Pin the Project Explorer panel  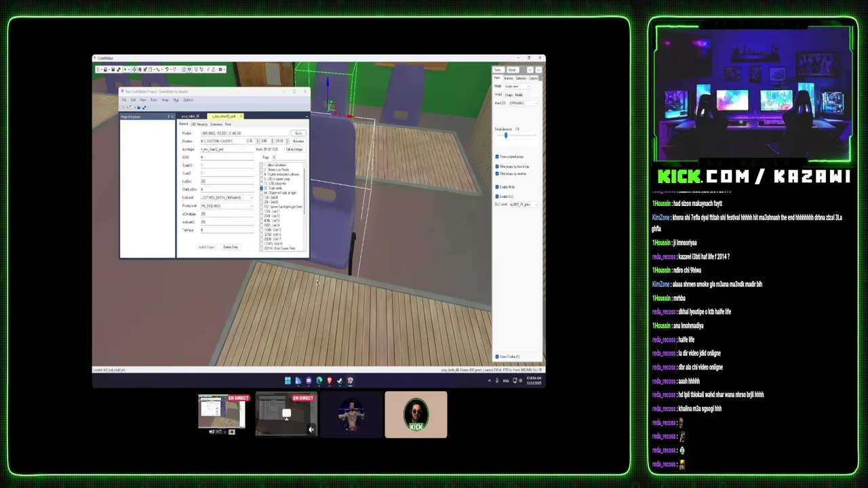(x=168, y=117)
